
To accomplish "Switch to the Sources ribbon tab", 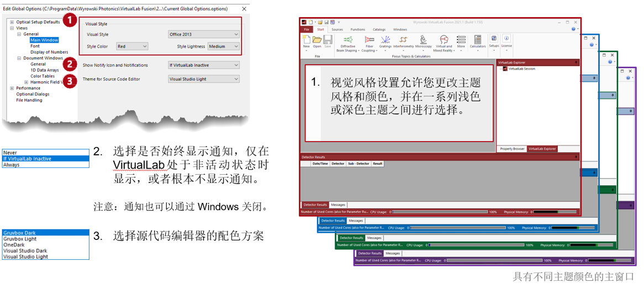I will 337,30.
